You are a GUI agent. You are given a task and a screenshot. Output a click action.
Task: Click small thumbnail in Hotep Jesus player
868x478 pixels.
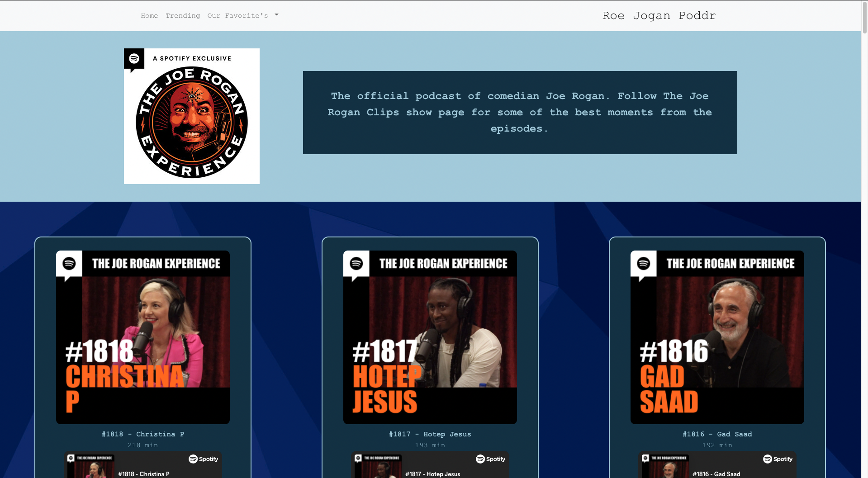pos(378,466)
